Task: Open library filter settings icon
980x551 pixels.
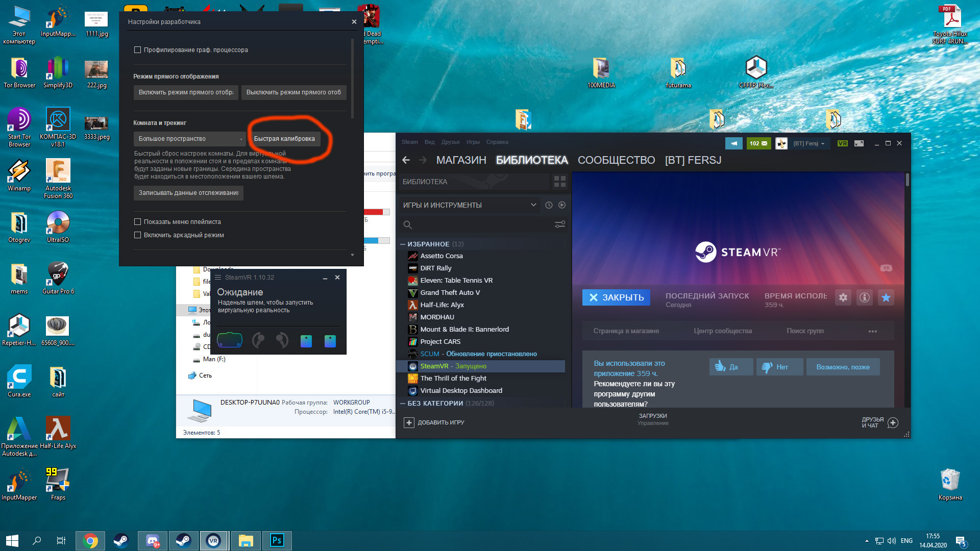Action: point(560,224)
